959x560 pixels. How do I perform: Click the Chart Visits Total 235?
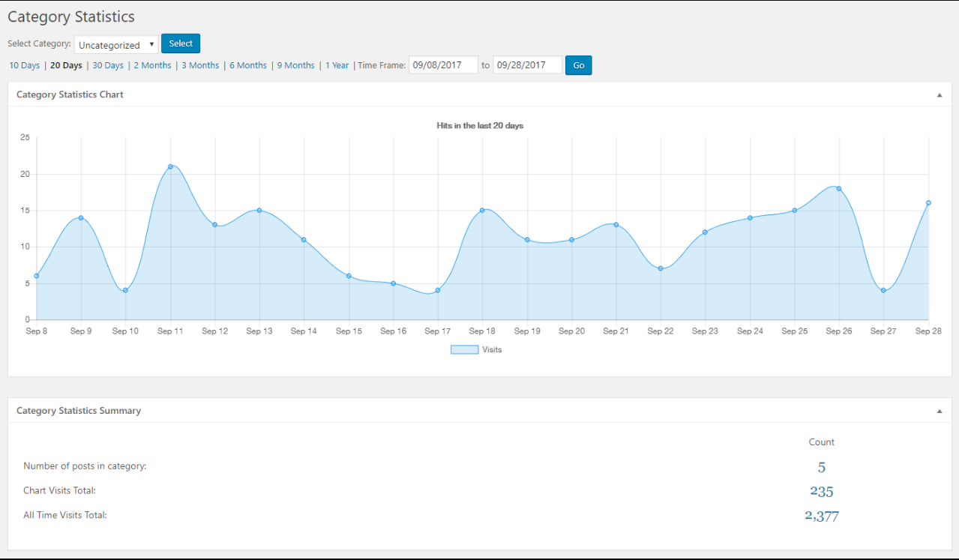tap(821, 492)
